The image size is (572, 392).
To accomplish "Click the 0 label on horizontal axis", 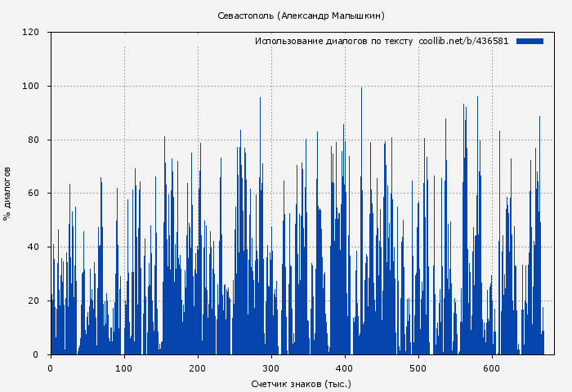I will click(51, 368).
